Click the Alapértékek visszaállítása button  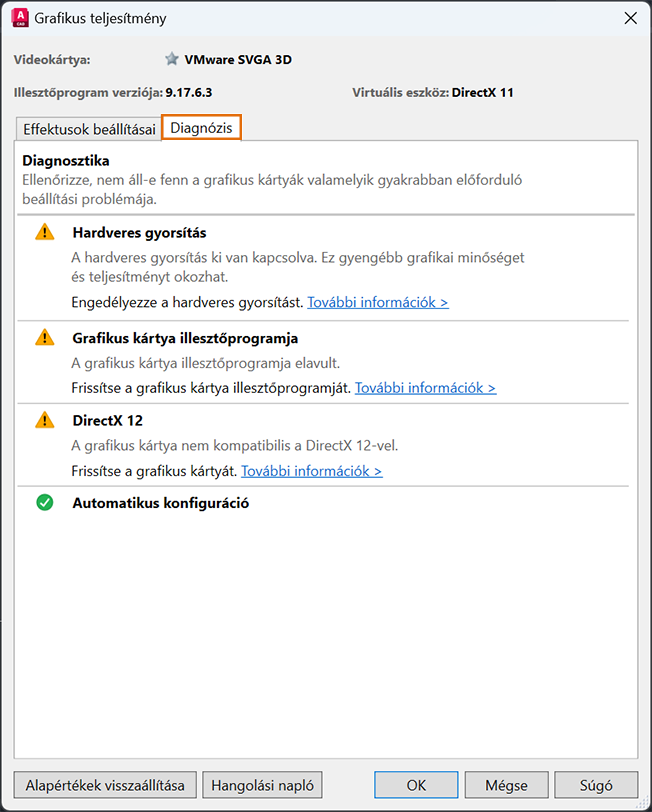(x=105, y=785)
